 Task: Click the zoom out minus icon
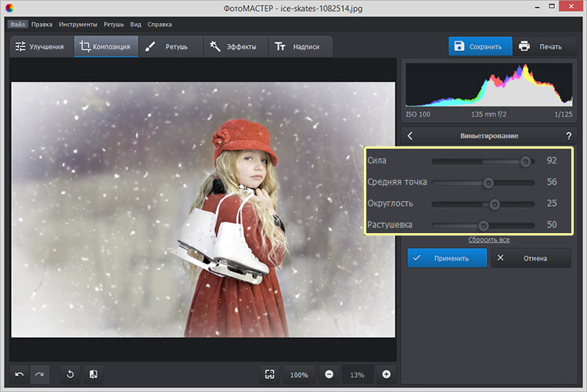point(329,374)
